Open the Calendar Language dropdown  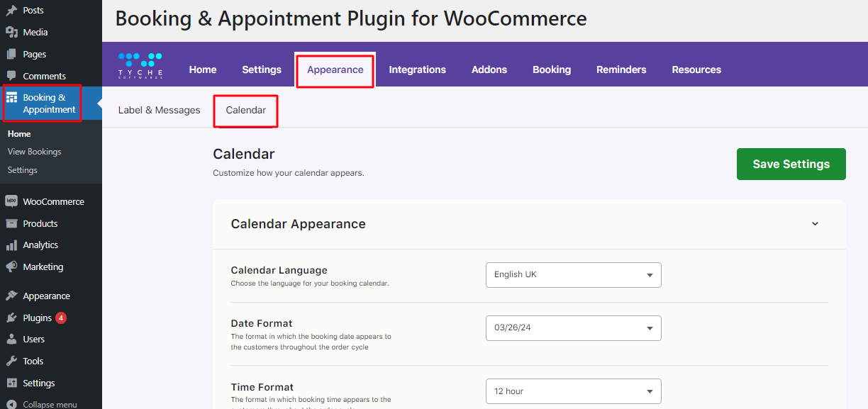click(573, 275)
